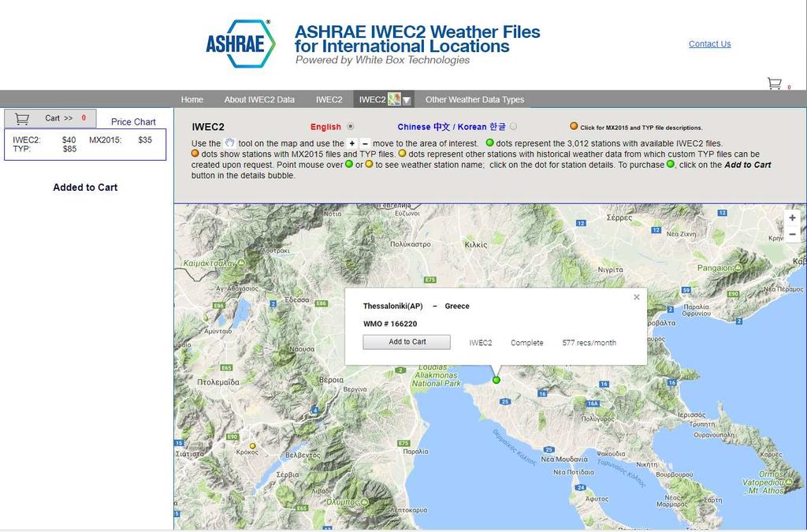Image resolution: width=807 pixels, height=532 pixels.
Task: Click the Λουτράκι label on map
Action: (x=275, y=251)
